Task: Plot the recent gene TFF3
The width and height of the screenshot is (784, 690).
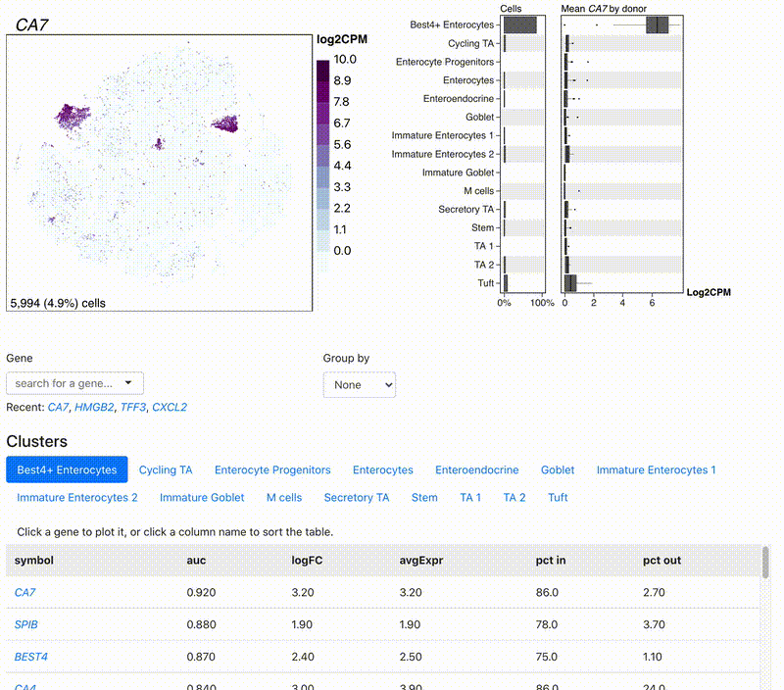Action: point(131,407)
